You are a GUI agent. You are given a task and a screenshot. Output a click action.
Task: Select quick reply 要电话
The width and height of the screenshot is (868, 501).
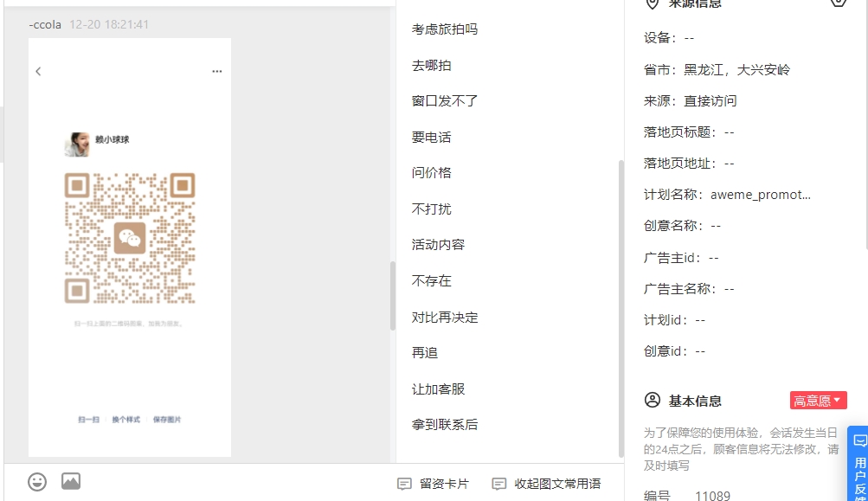(x=431, y=138)
